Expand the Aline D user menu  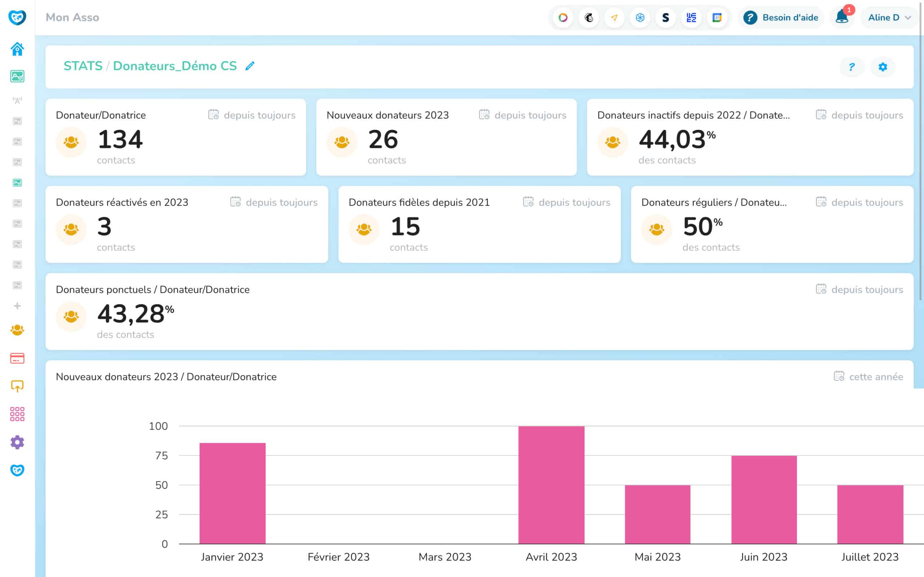889,18
